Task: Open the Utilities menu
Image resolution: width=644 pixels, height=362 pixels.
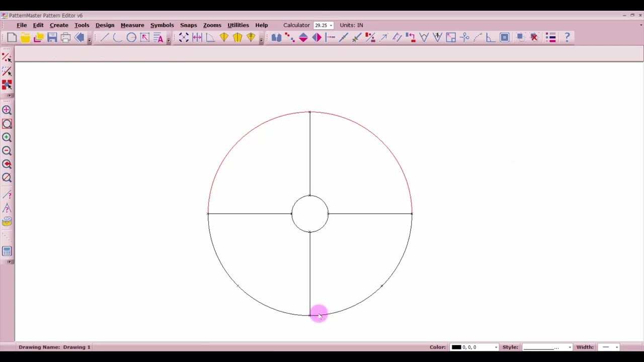Action: 238,25
